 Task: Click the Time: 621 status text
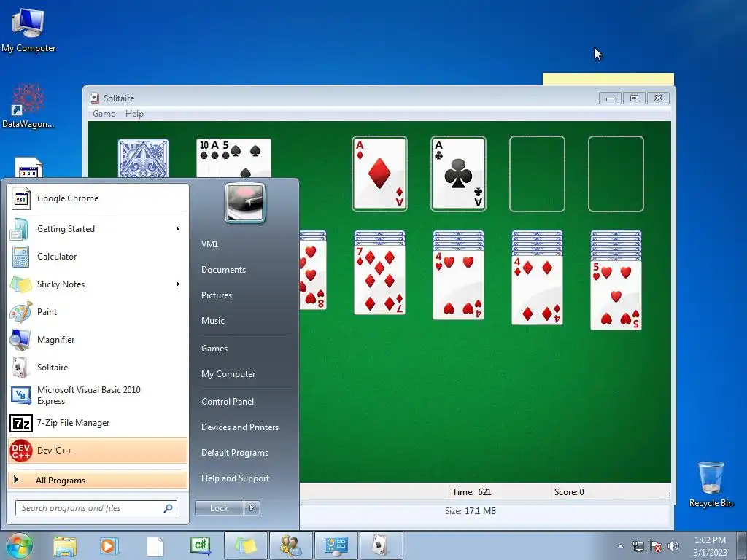(x=472, y=492)
